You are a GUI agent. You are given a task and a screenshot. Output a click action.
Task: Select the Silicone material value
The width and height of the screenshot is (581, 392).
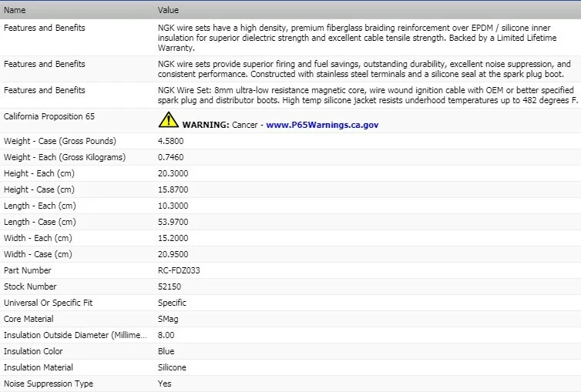(x=172, y=367)
